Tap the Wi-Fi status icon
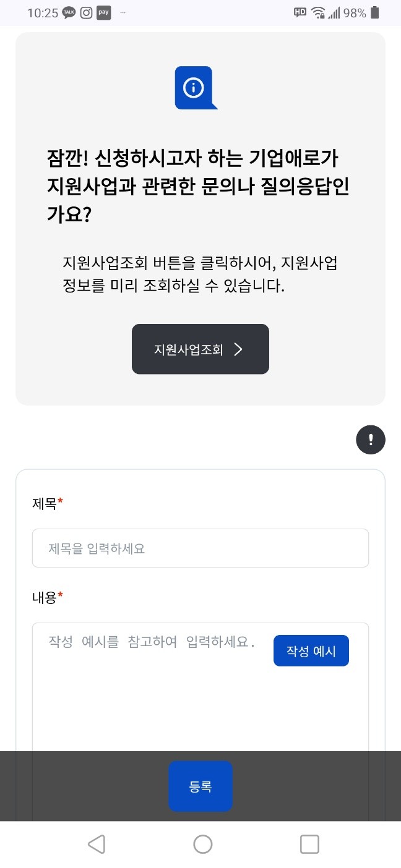Image resolution: width=401 pixels, height=868 pixels. [x=318, y=13]
